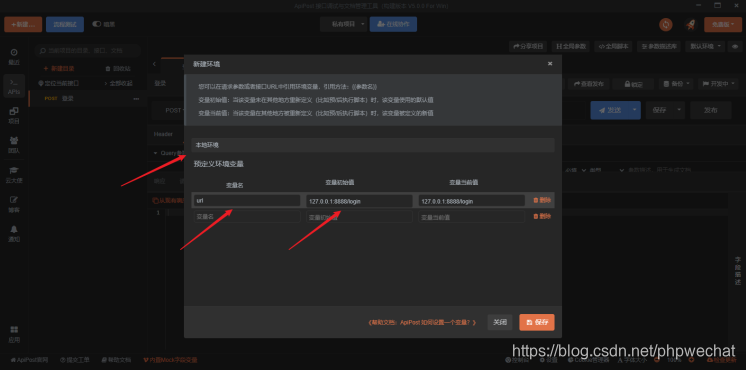
Task: Click the 回收站 trash bin
Action: click(118, 68)
